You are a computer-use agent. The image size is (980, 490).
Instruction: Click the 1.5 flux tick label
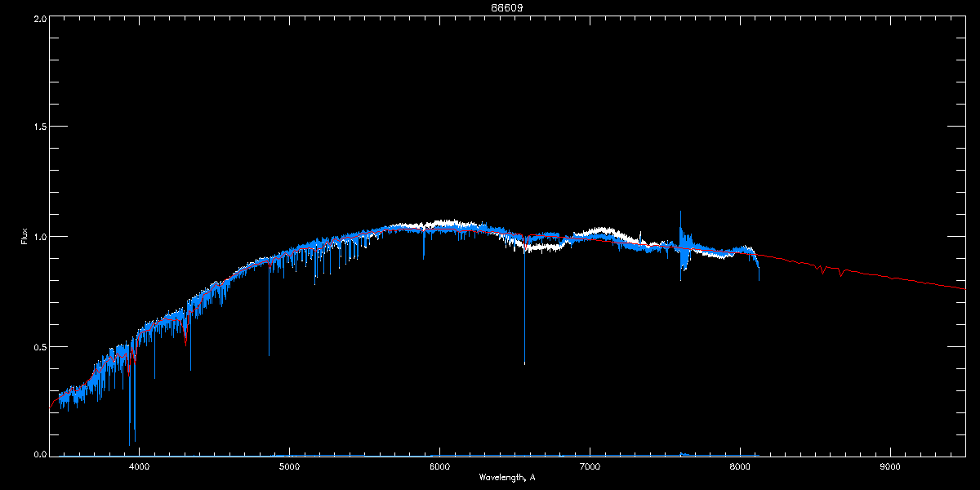(x=39, y=127)
